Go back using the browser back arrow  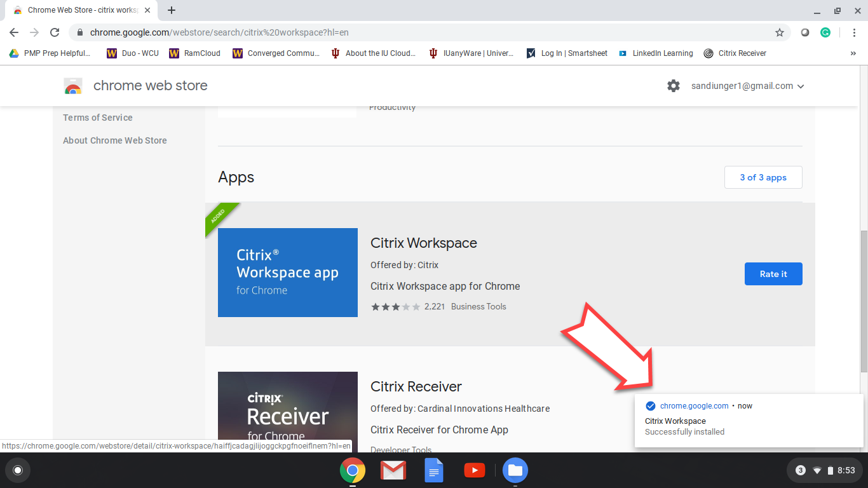pyautogui.click(x=14, y=32)
